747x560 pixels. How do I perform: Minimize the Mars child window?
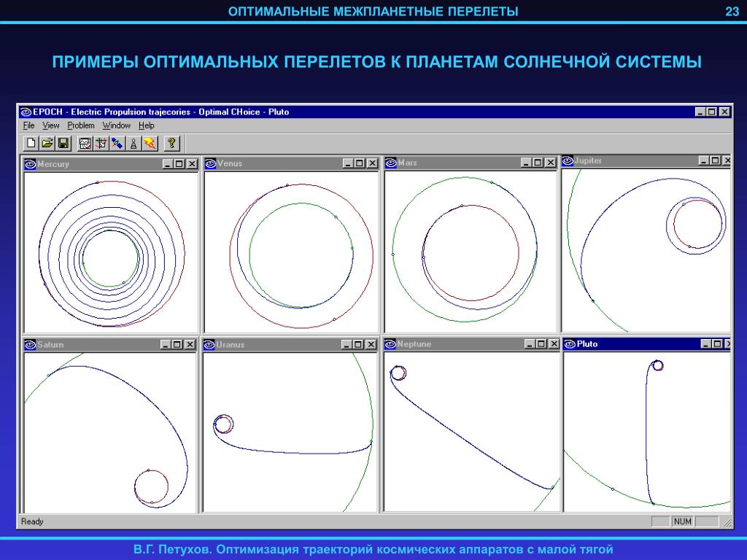[526, 163]
